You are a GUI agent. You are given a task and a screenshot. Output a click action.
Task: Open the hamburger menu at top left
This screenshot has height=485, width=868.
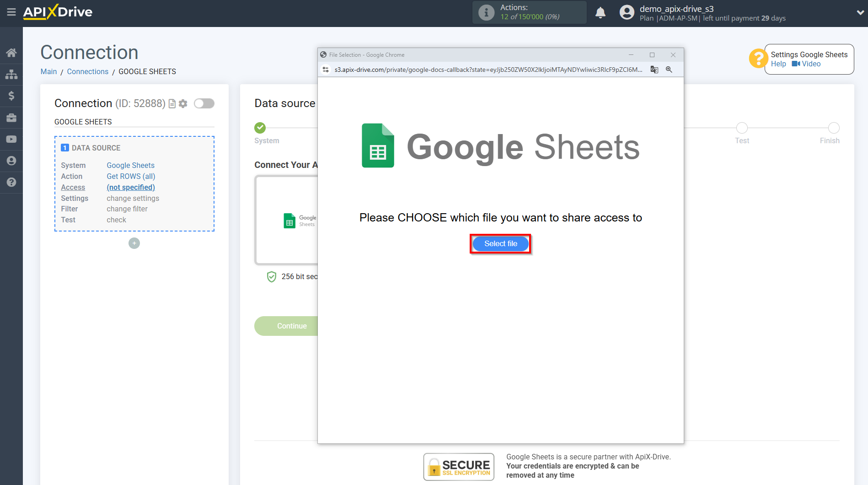[x=11, y=12]
